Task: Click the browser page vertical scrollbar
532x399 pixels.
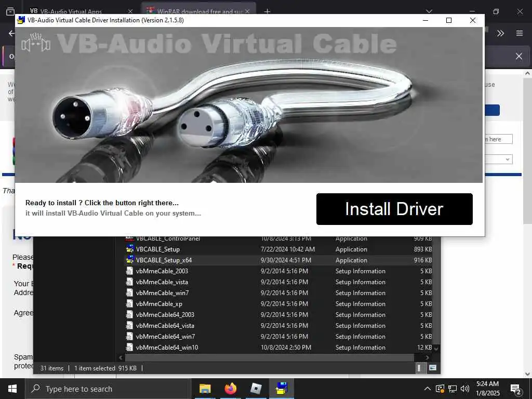Action: pos(528,151)
